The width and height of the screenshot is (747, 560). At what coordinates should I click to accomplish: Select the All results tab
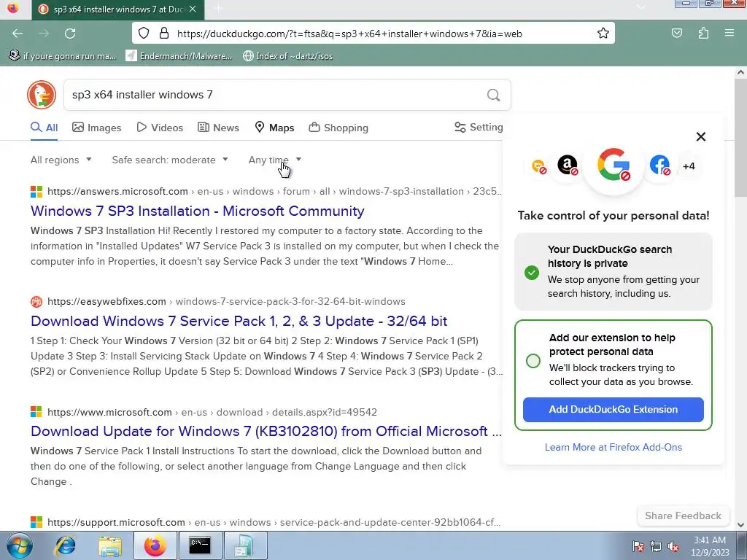click(x=44, y=128)
